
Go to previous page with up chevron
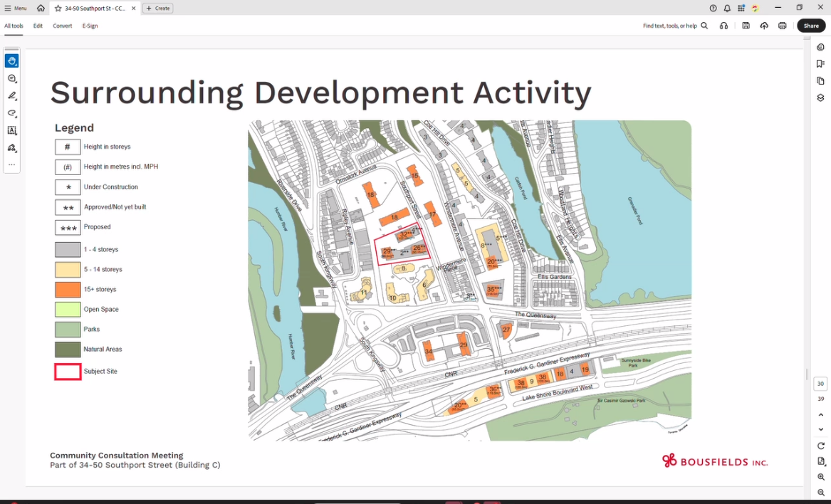[821, 414]
